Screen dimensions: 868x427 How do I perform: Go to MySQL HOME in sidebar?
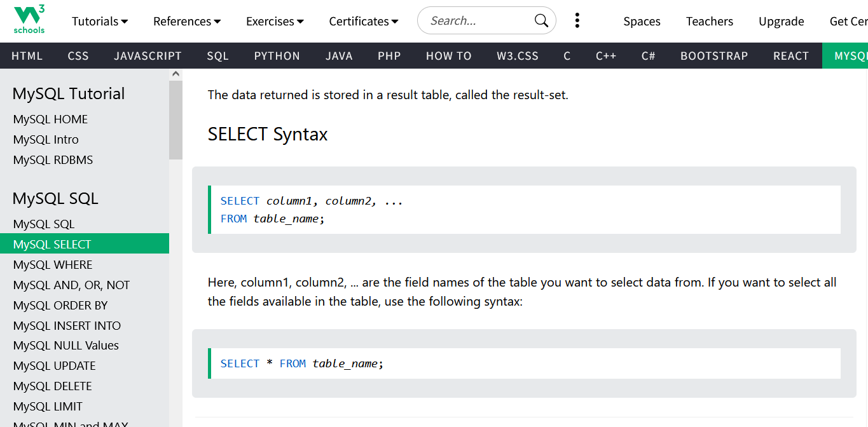pos(50,119)
